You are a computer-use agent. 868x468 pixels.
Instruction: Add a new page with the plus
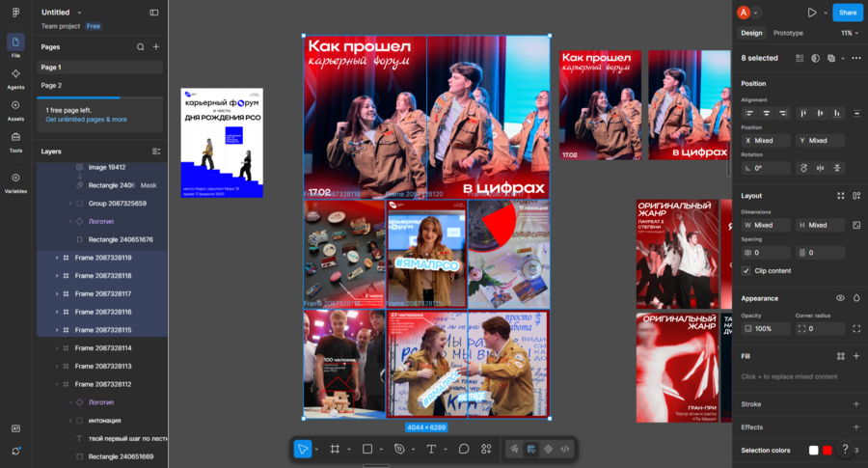156,47
